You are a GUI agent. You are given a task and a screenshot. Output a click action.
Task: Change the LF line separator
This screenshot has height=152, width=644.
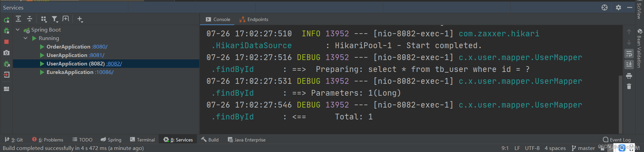click(x=517, y=148)
